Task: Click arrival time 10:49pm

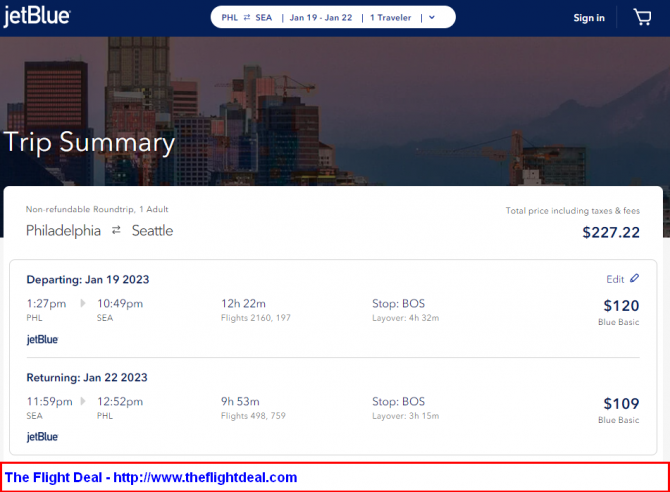Action: point(120,303)
